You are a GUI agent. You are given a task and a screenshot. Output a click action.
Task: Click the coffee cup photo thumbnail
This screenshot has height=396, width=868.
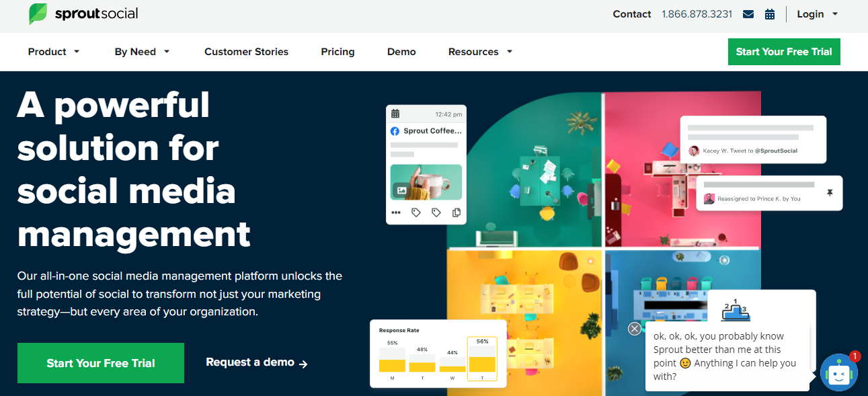[x=426, y=182]
